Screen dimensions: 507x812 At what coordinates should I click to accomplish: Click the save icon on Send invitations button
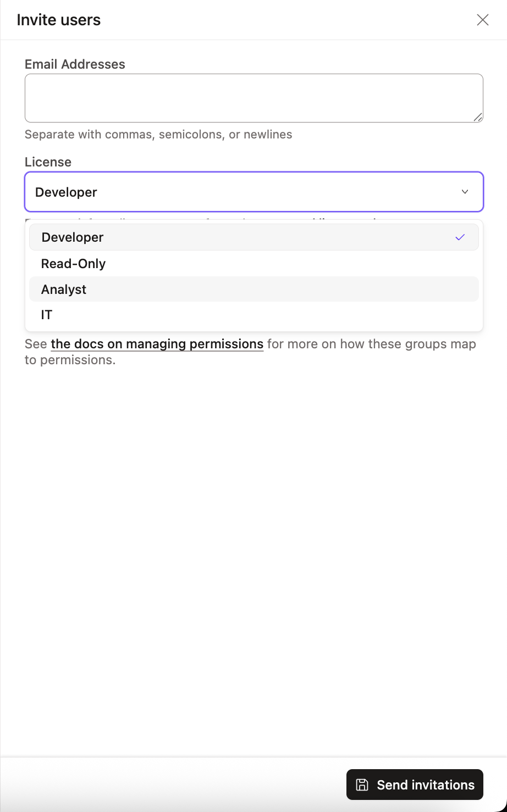point(362,785)
